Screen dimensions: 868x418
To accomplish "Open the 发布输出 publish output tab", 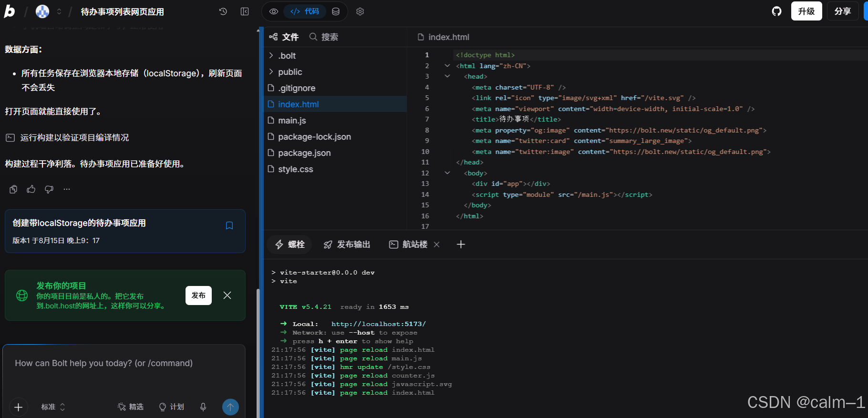I will pos(347,245).
